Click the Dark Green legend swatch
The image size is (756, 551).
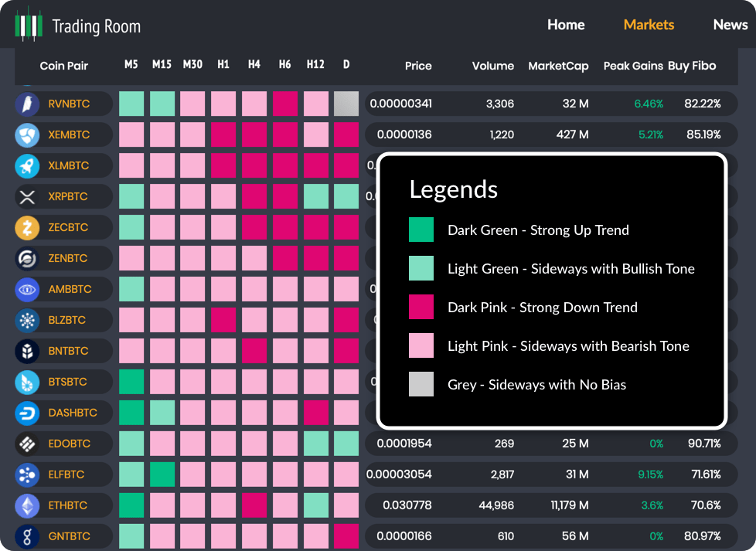pos(421,230)
